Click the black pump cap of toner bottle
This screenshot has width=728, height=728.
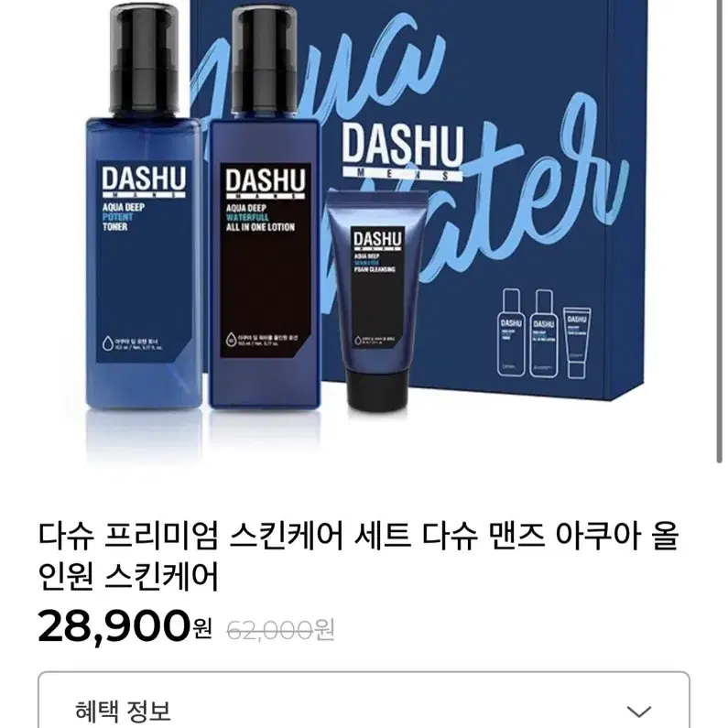click(145, 60)
